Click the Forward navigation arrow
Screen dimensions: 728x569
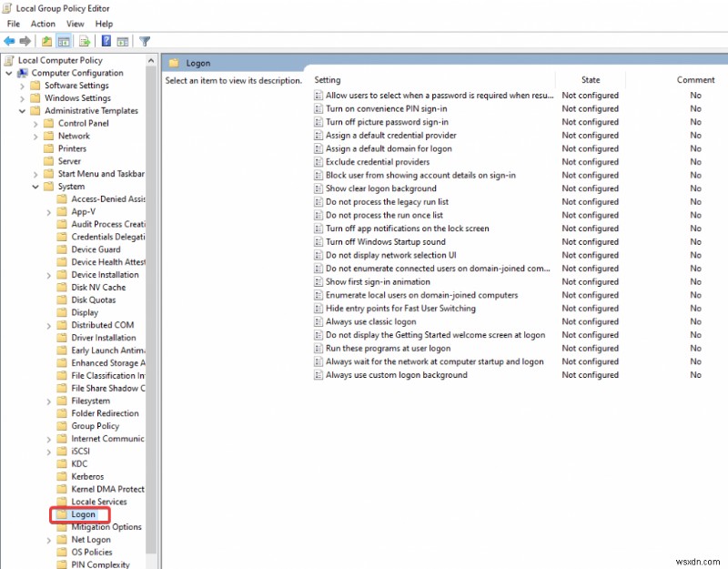[x=26, y=41]
